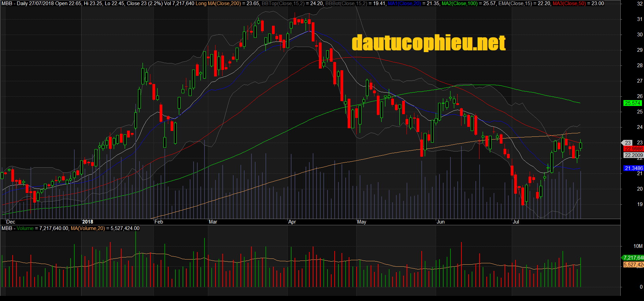Screen dimensions: 644x301
Task: Select the BBBot(Close,15,2) indicator label
Action: (346, 3)
